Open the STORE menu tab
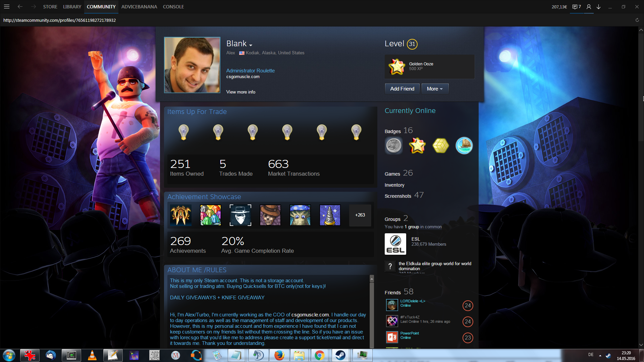 50,7
